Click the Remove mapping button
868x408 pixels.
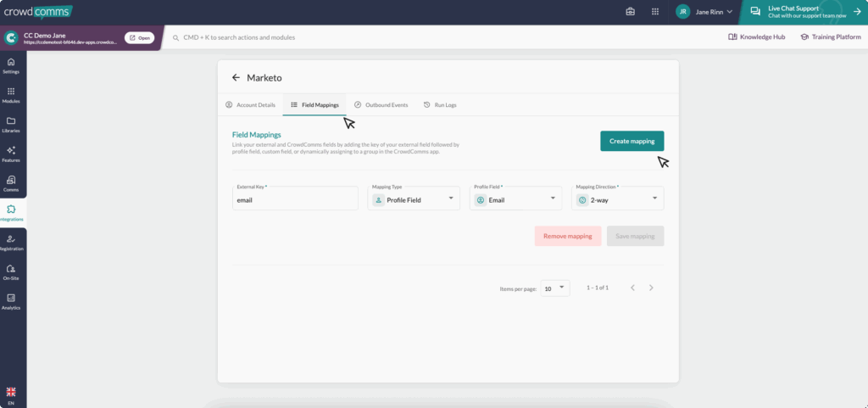(568, 237)
